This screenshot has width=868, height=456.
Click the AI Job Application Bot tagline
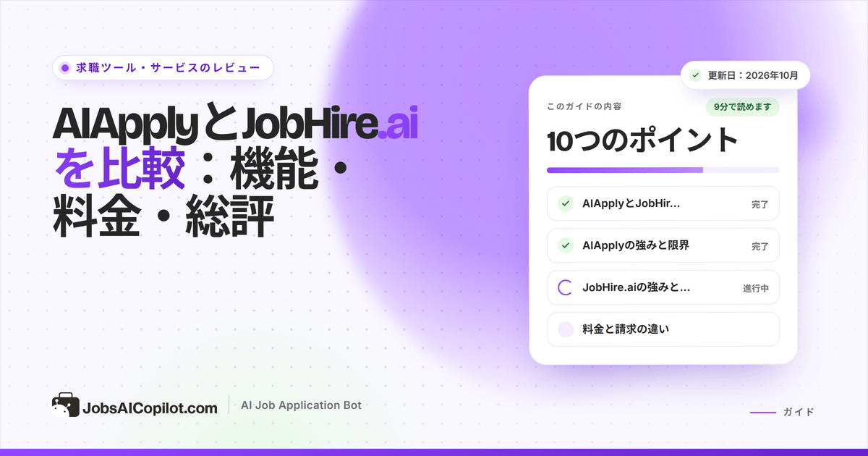(x=301, y=405)
